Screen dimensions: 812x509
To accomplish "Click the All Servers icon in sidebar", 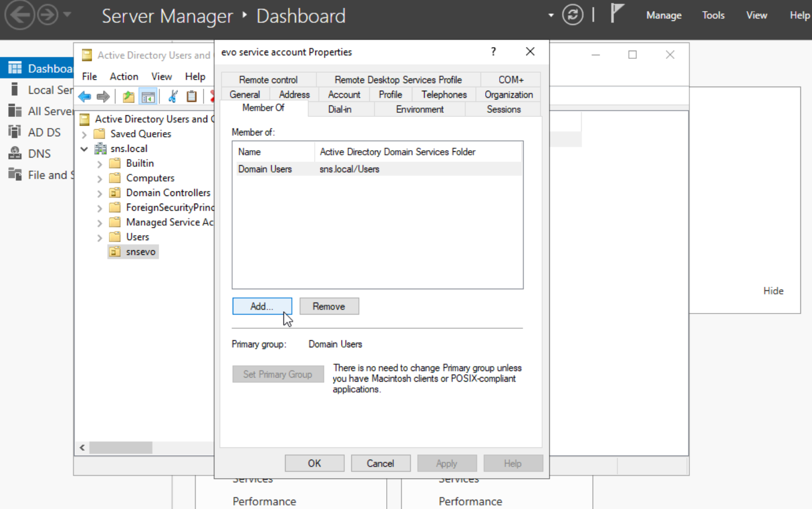I will [15, 111].
